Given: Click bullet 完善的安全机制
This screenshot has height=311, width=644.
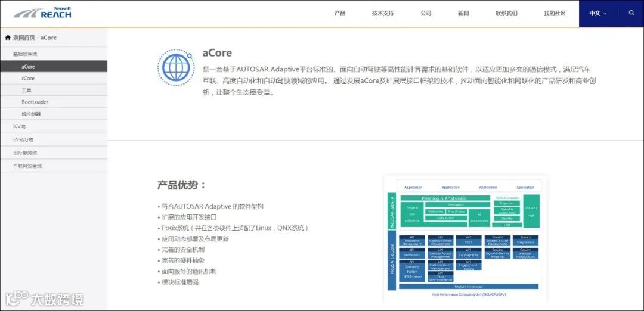Looking at the screenshot, I should click(x=181, y=250).
